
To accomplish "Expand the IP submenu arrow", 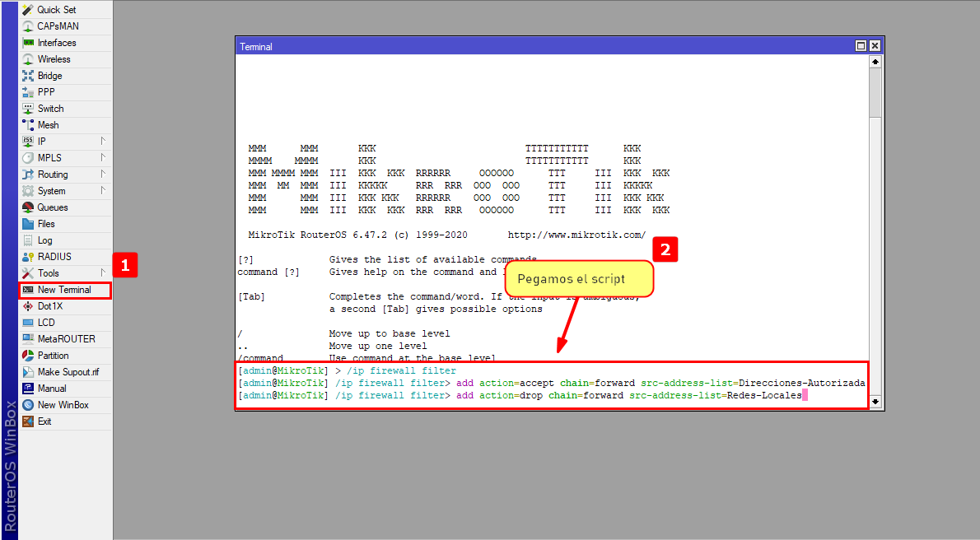I will 103,141.
